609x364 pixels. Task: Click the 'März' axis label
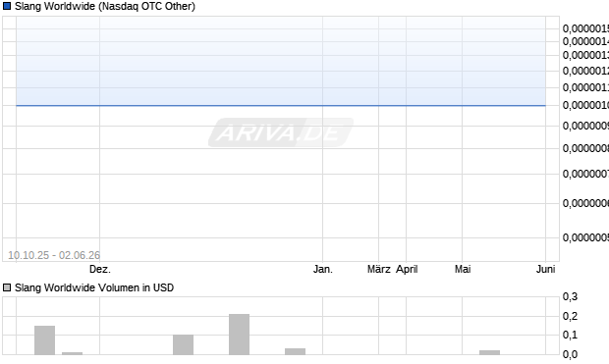coord(379,269)
